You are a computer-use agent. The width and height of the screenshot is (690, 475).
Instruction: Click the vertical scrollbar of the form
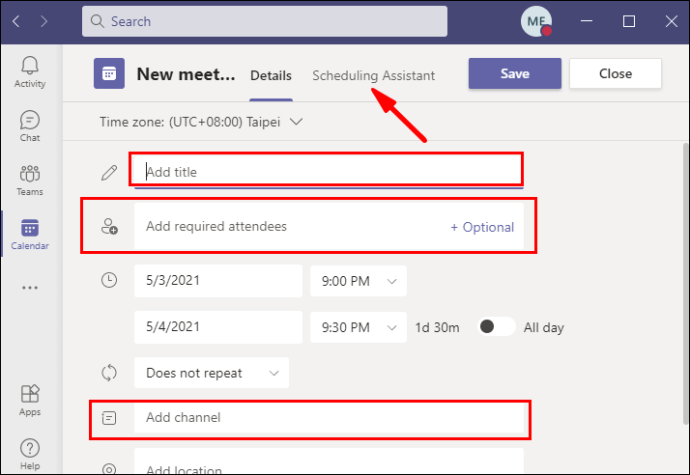click(686, 284)
